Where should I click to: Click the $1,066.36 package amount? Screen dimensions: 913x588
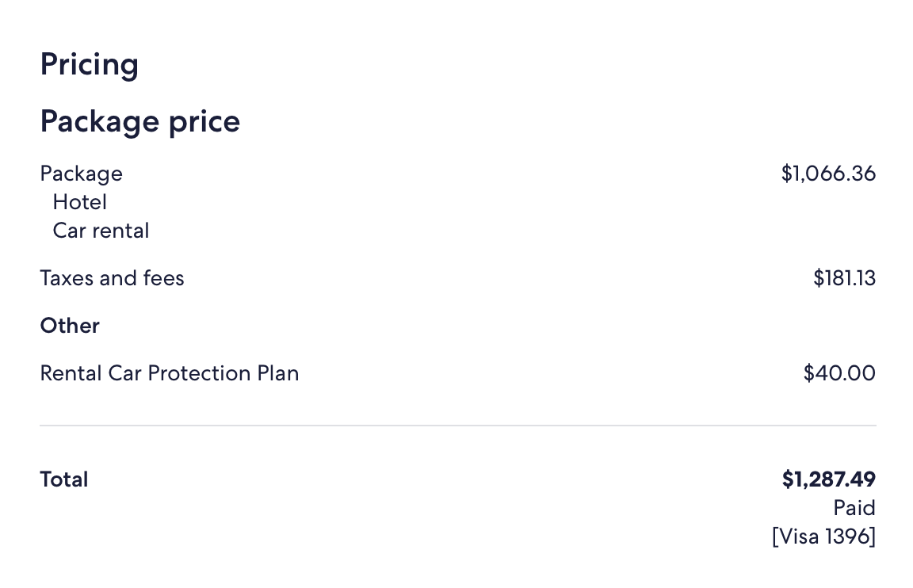[828, 174]
